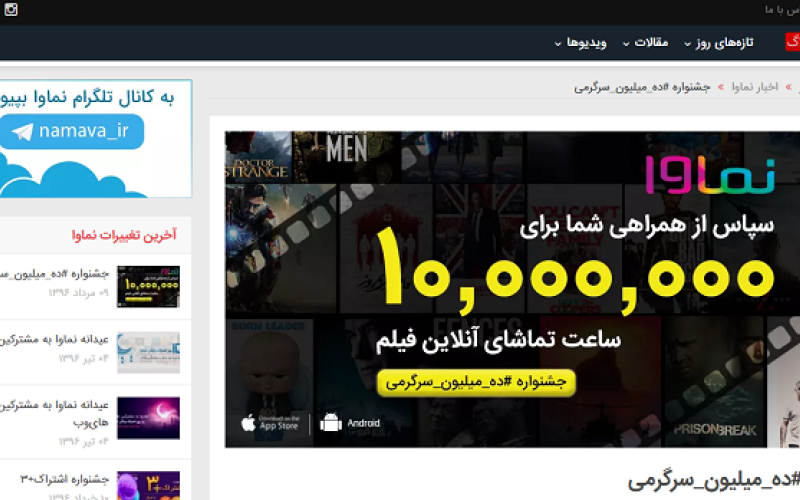Expand the مقالات dropdown arrow

627,44
